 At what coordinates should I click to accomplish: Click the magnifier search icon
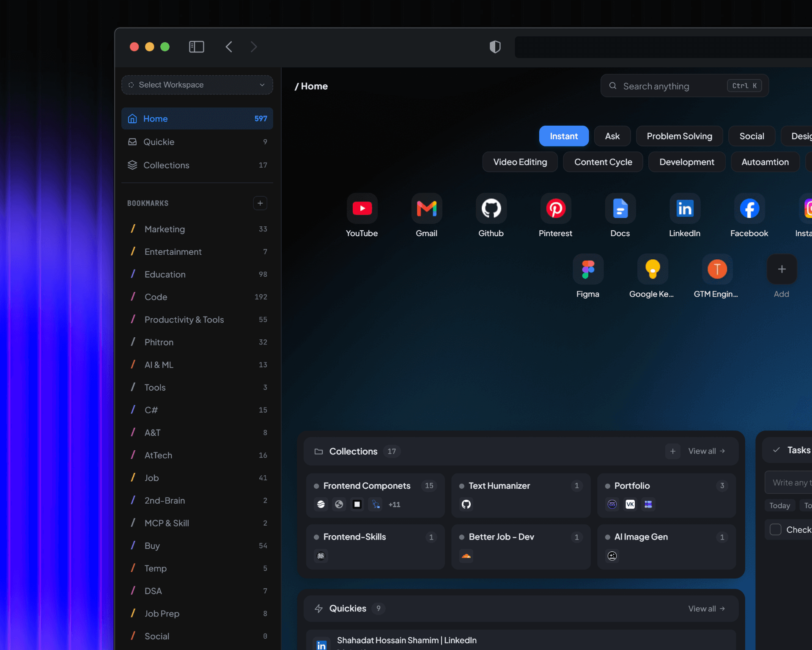pyautogui.click(x=612, y=86)
